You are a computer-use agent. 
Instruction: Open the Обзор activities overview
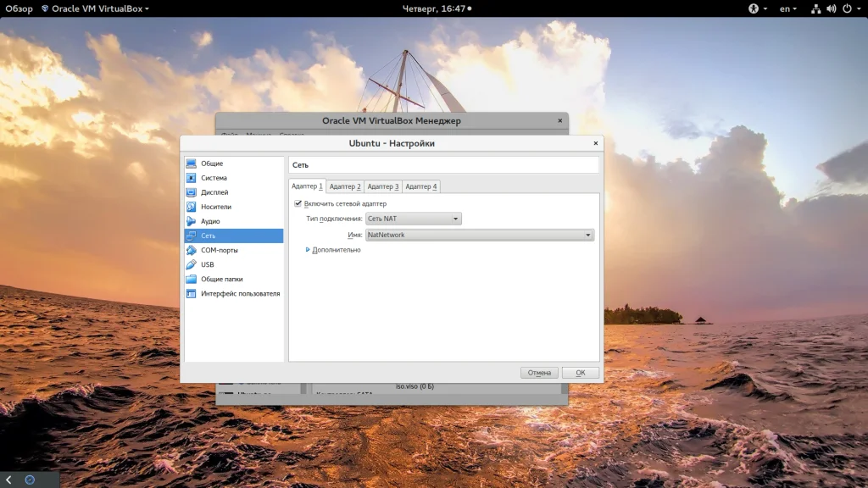(x=19, y=8)
